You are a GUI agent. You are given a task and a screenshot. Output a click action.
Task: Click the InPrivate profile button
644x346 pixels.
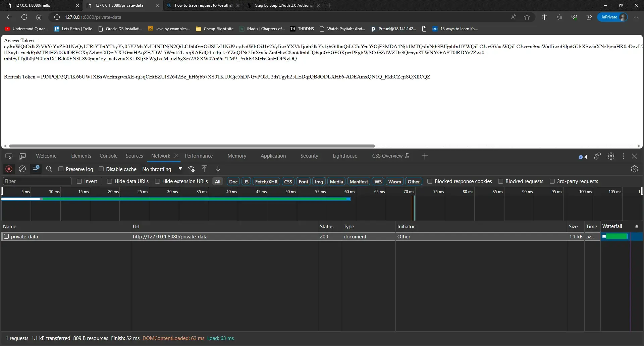coord(612,17)
